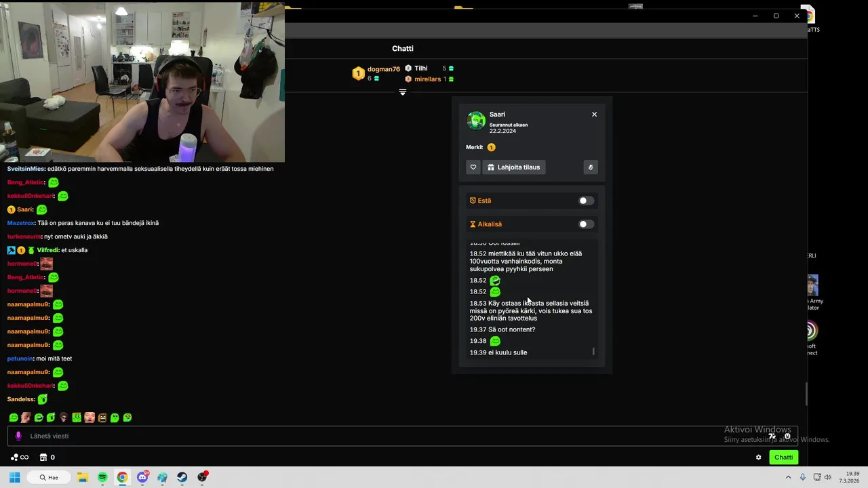Click the green Chatti send button
This screenshot has height=488, width=868.
point(783,457)
